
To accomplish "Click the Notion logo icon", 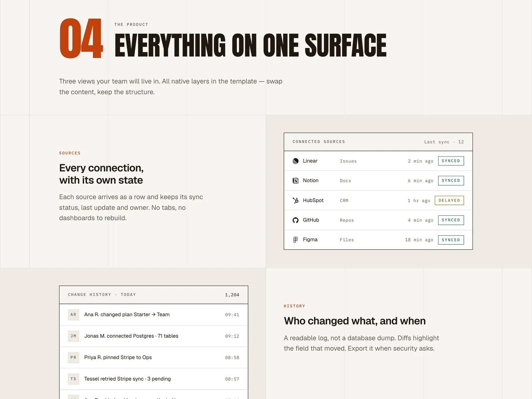I will (295, 181).
